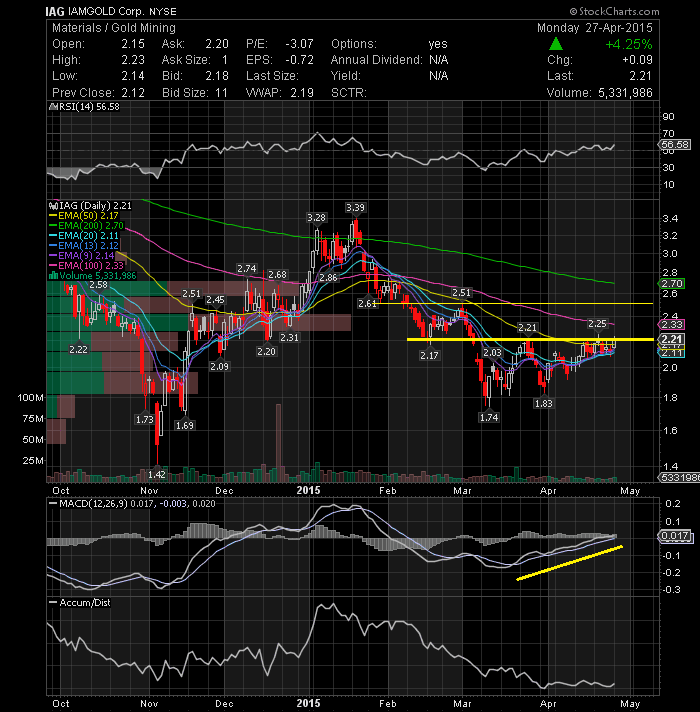Click the 2.61 price label
This screenshot has width=700, height=712.
tap(367, 303)
